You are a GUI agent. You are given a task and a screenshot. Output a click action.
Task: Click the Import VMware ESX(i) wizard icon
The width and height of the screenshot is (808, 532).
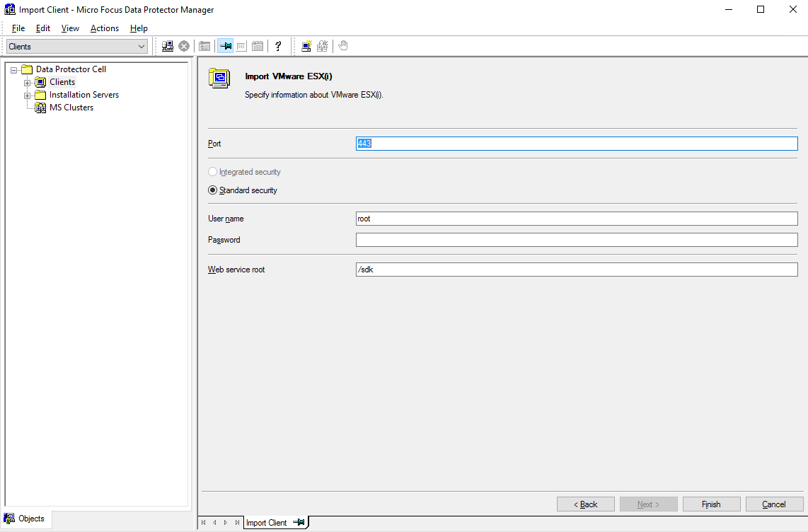[219, 79]
